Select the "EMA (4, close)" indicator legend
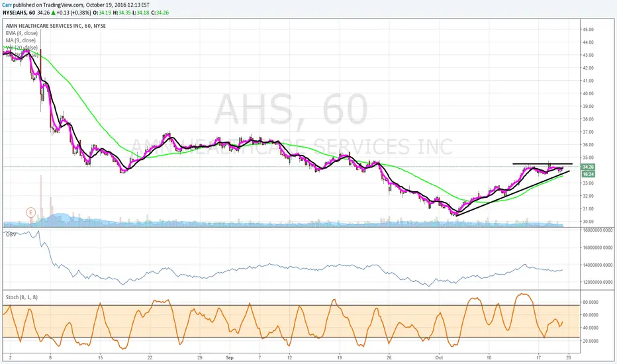This screenshot has height=364, width=617. coord(22,33)
